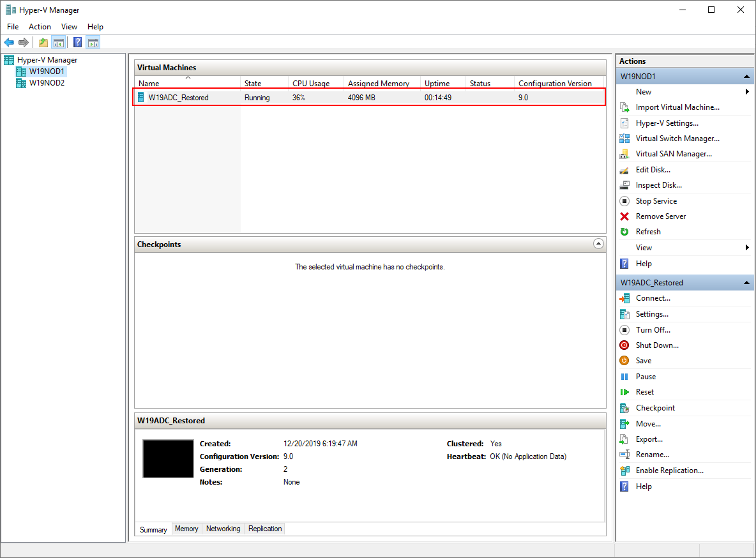
Task: Collapse the W19ADC_Restored actions section
Action: coord(746,283)
